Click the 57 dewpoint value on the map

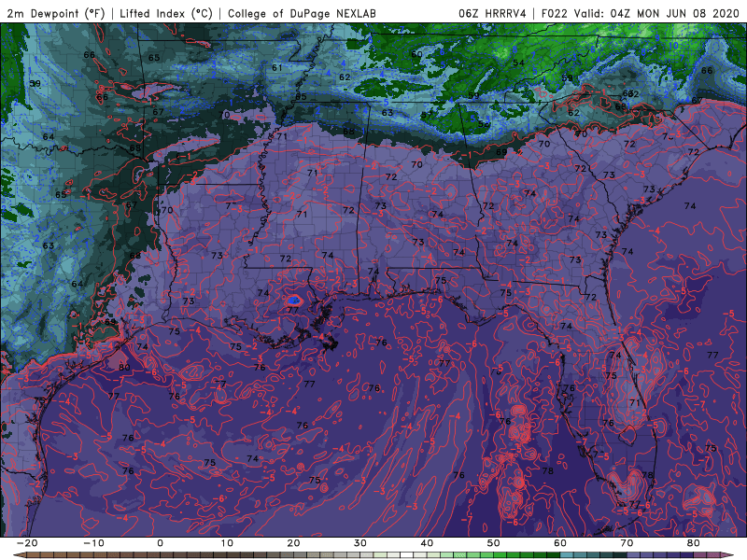[x=427, y=115]
